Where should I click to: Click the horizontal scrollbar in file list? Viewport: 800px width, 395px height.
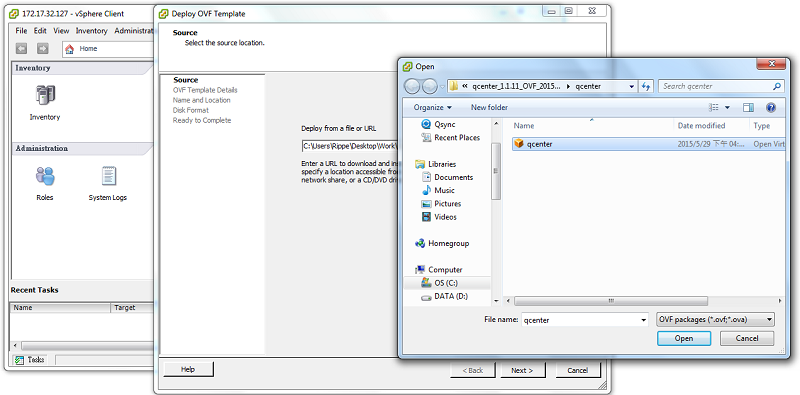point(610,301)
